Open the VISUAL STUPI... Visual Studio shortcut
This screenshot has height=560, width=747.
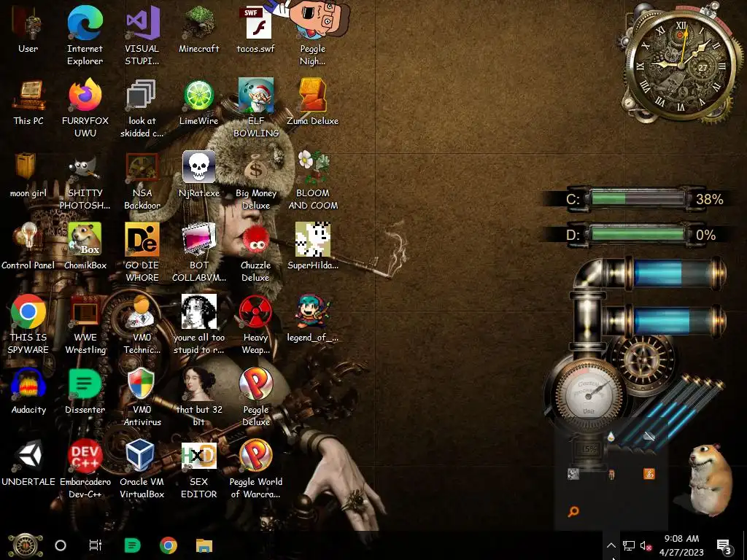pos(142,36)
